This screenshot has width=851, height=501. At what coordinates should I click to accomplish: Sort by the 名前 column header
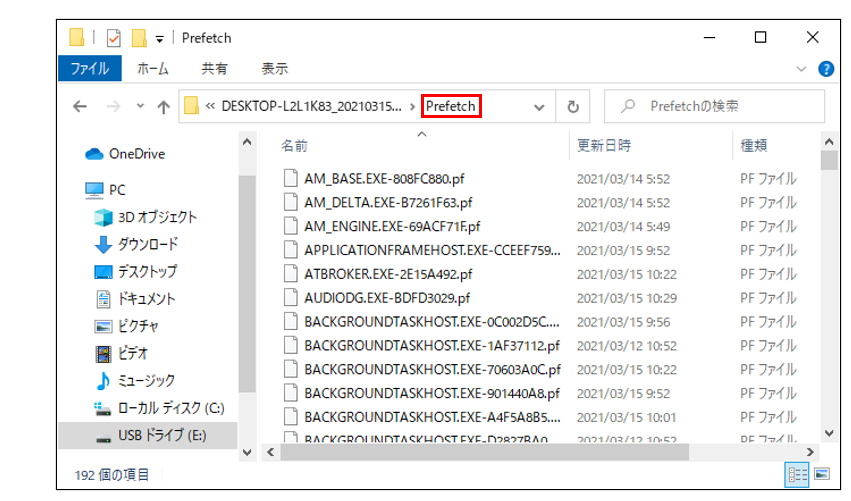click(x=294, y=146)
